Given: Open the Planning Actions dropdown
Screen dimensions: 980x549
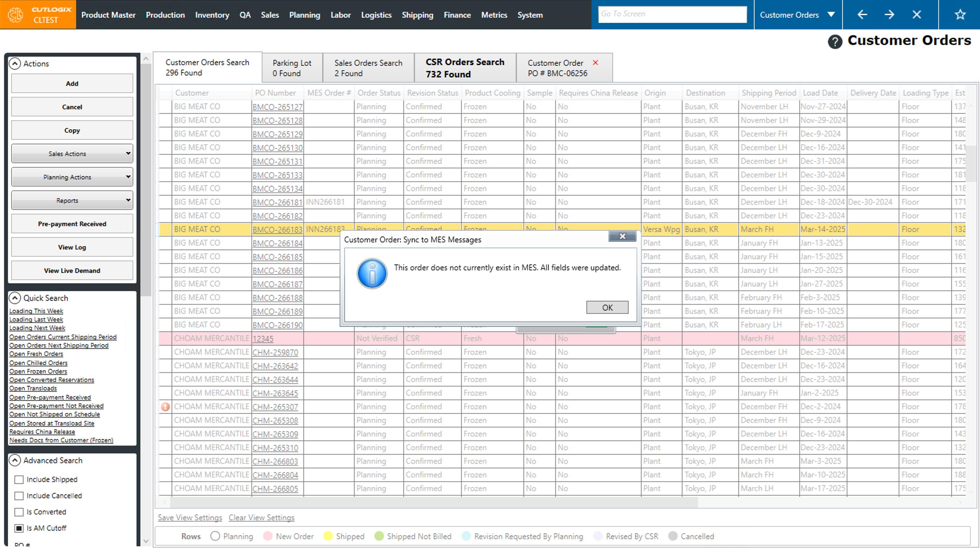Looking at the screenshot, I should pyautogui.click(x=72, y=177).
